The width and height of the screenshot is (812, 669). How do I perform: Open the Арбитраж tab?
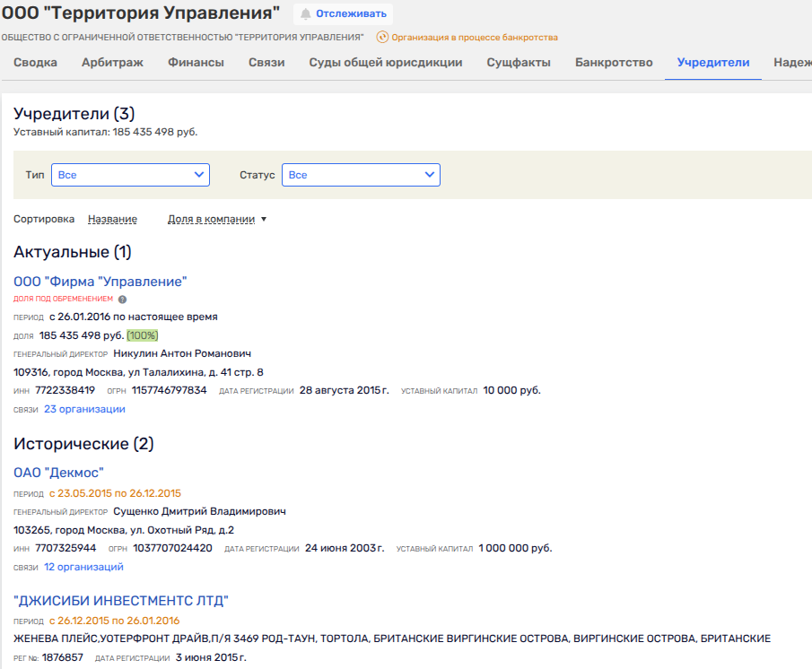(112, 63)
